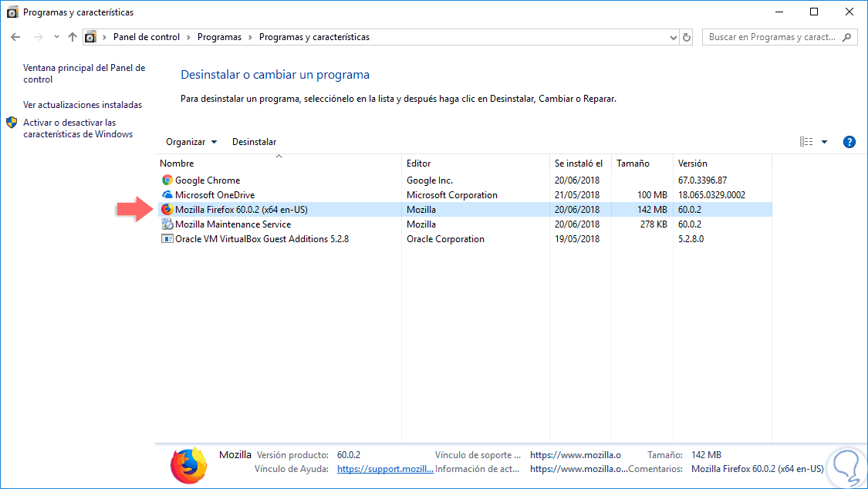Open the recent locations chevron
The image size is (868, 489).
click(56, 37)
